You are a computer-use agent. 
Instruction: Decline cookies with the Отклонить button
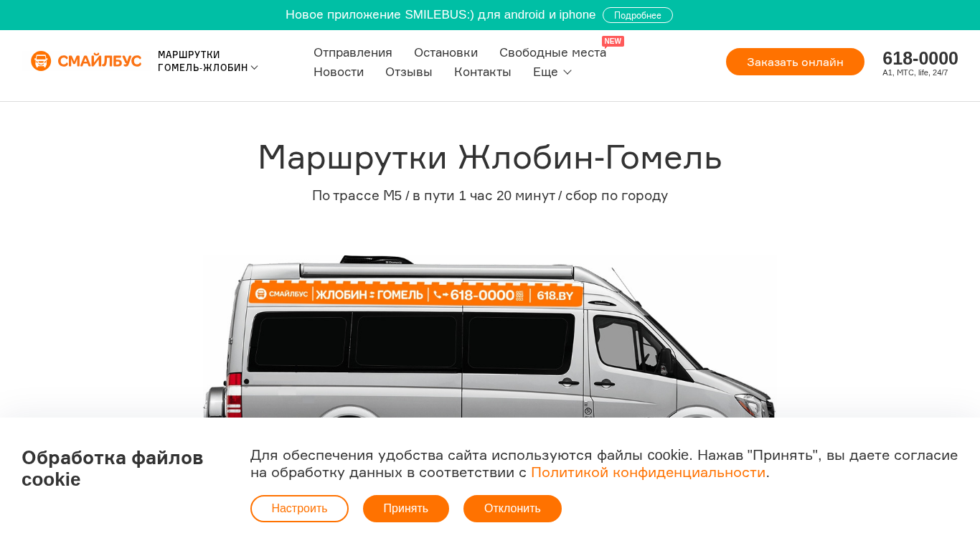pyautogui.click(x=512, y=509)
